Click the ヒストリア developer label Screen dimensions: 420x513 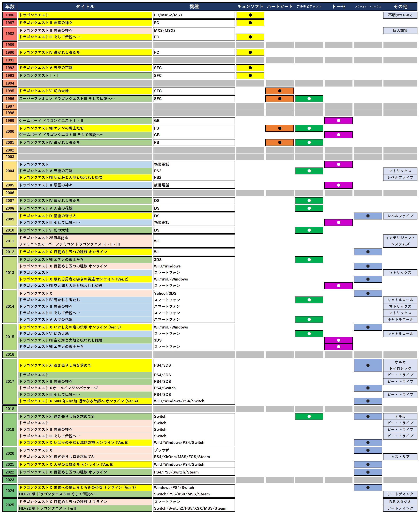pyautogui.click(x=400, y=457)
